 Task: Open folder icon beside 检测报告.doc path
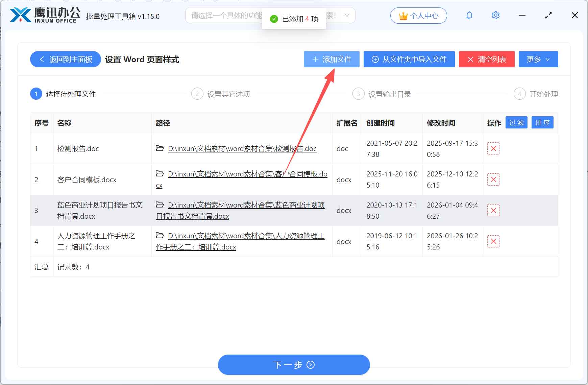pyautogui.click(x=160, y=148)
